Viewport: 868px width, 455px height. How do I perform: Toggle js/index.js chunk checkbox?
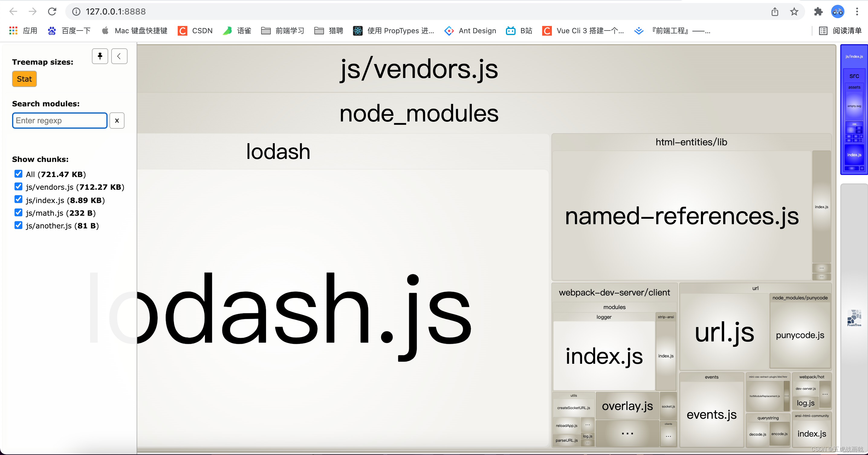[x=18, y=200]
